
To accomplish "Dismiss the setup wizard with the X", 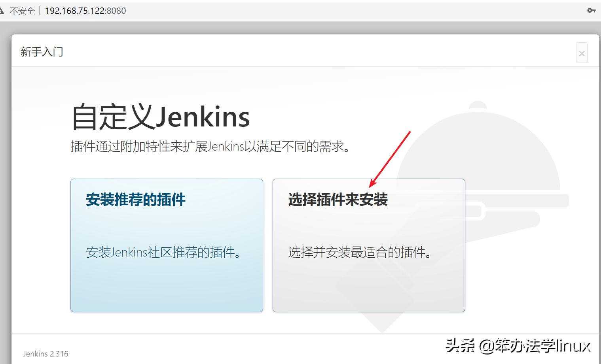I will (582, 53).
